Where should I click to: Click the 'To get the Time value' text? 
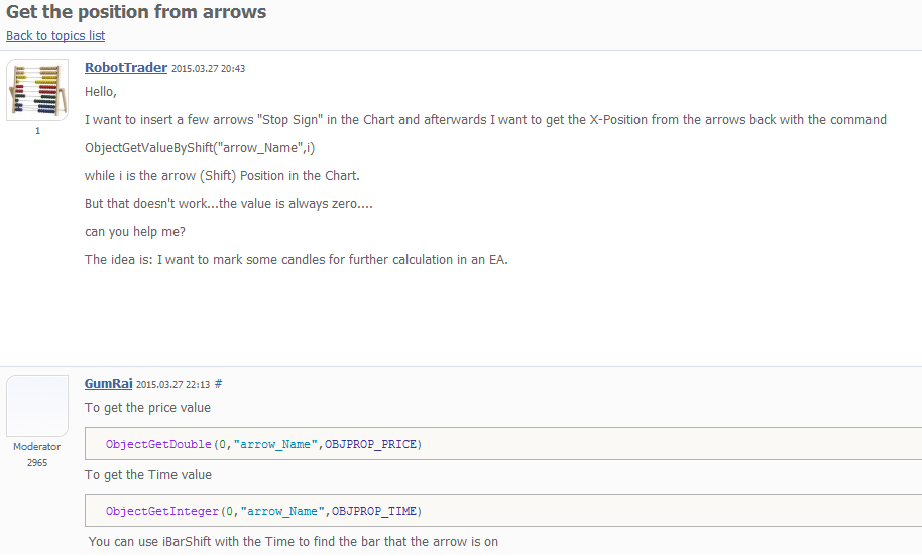(x=148, y=475)
